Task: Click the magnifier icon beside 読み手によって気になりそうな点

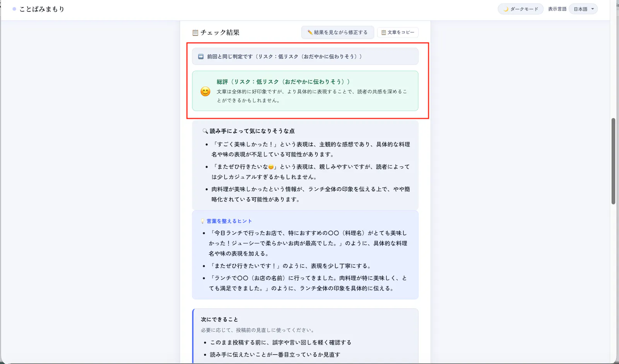Action: click(x=205, y=131)
